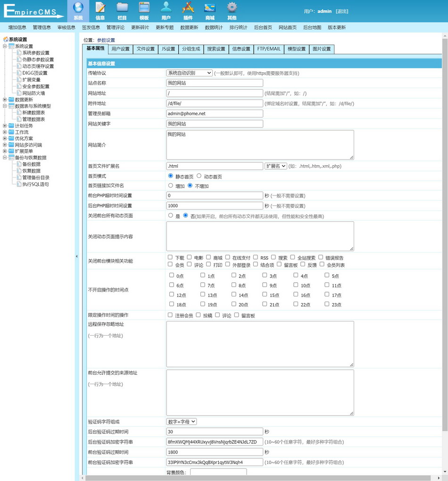Switch to the JS设置 tab
The image size is (448, 481).
point(168,49)
